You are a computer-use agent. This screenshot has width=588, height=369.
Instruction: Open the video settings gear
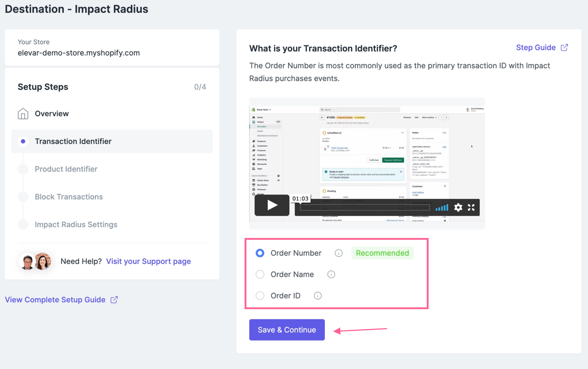(458, 207)
